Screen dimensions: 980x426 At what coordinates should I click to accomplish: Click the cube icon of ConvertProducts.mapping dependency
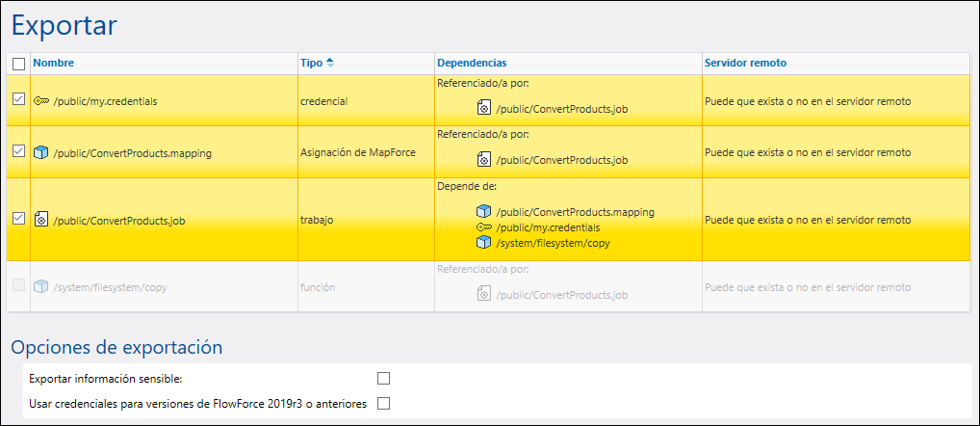click(484, 211)
